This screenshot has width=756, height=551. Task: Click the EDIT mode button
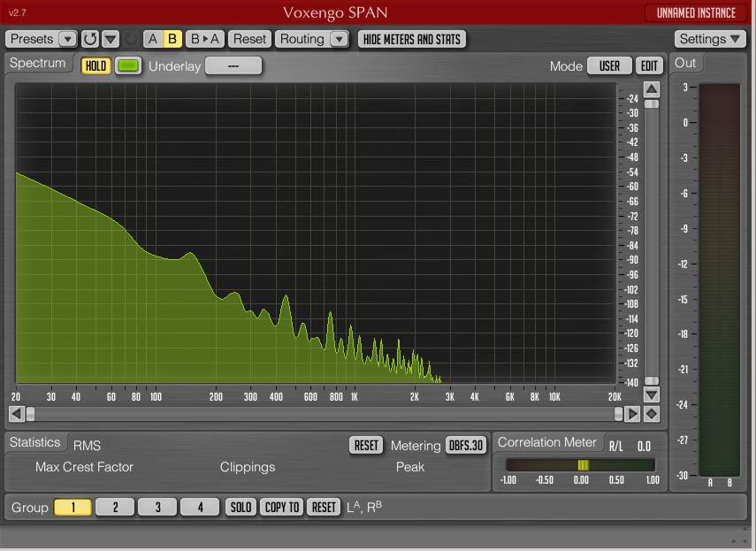point(650,66)
